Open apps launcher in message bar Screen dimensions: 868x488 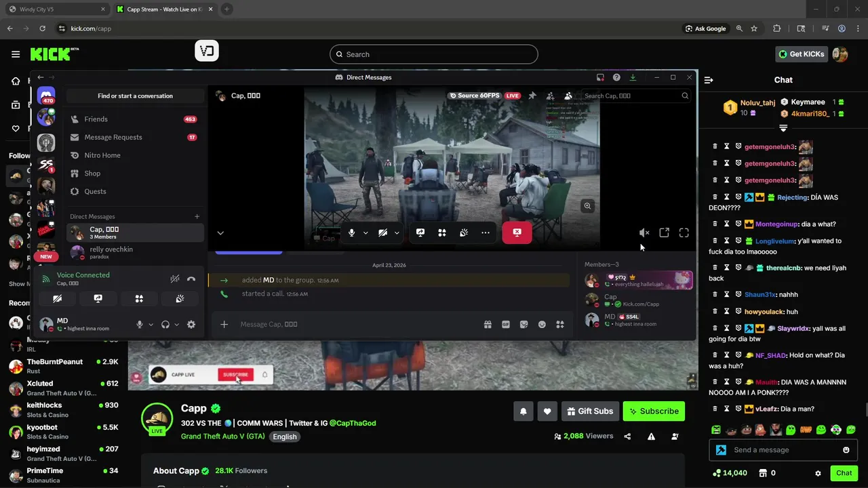[x=560, y=325]
